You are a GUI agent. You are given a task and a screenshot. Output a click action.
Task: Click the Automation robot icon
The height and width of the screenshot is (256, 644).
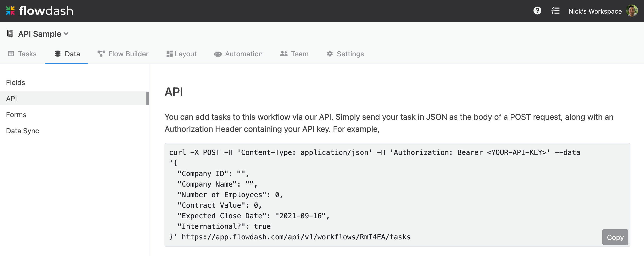[218, 54]
